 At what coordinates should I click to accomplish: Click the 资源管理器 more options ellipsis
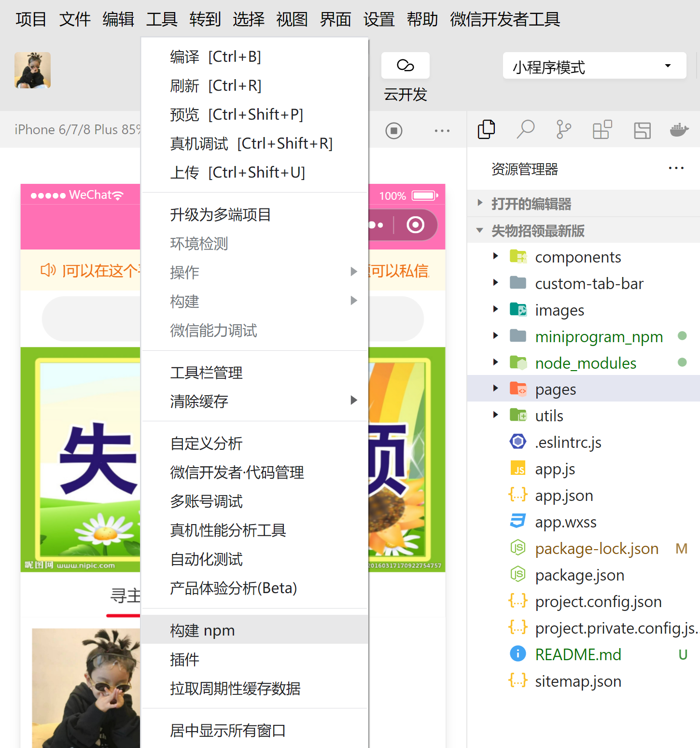coord(676,168)
